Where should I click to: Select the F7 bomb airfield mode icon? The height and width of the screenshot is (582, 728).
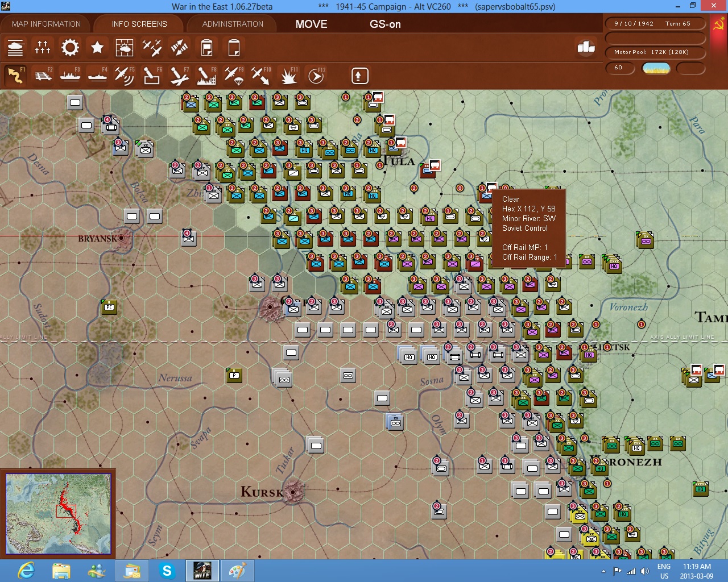179,75
